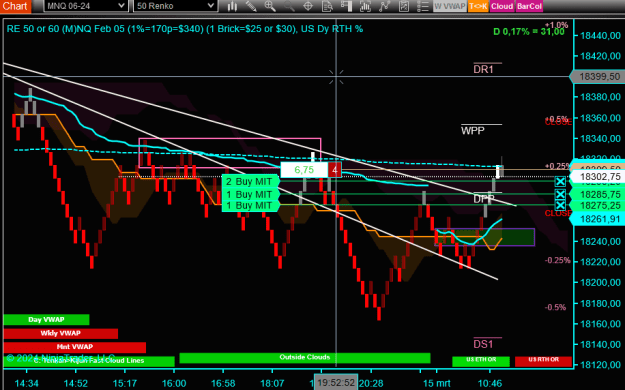Screen dimensions: 625x390
Task: Cancel the top Buy MIT order X
Action: pos(560,182)
